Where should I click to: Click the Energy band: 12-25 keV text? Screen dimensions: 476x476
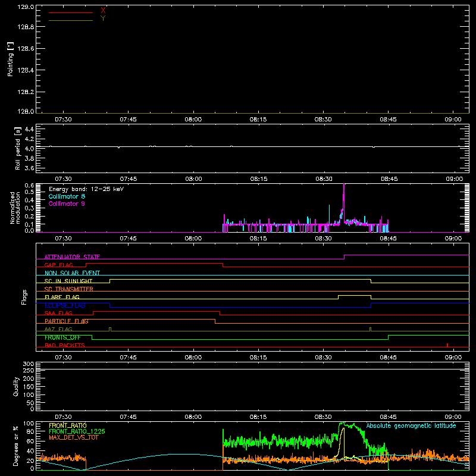click(x=86, y=189)
